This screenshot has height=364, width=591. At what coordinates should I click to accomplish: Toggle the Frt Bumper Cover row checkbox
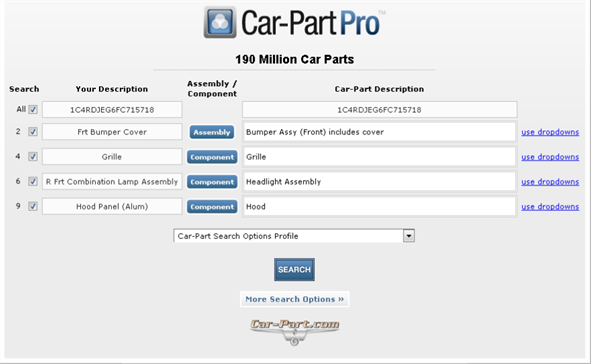[x=33, y=132]
